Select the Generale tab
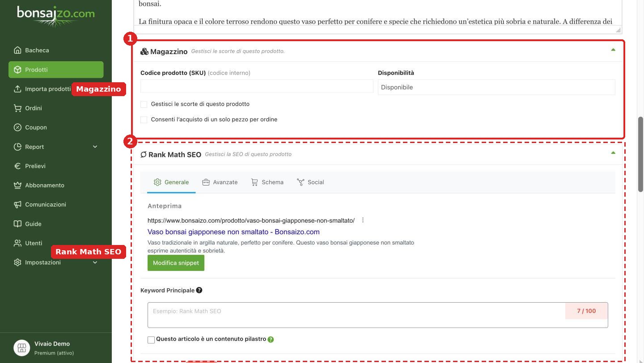The image size is (644, 363). [171, 182]
